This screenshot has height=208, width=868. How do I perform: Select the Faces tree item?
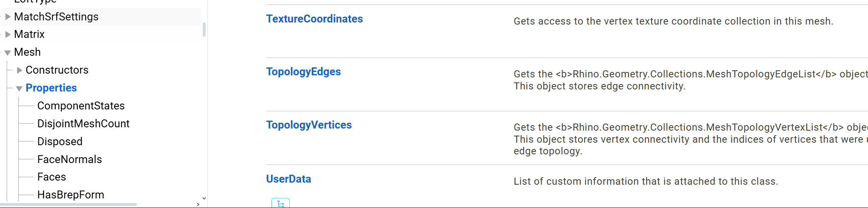pyautogui.click(x=52, y=177)
